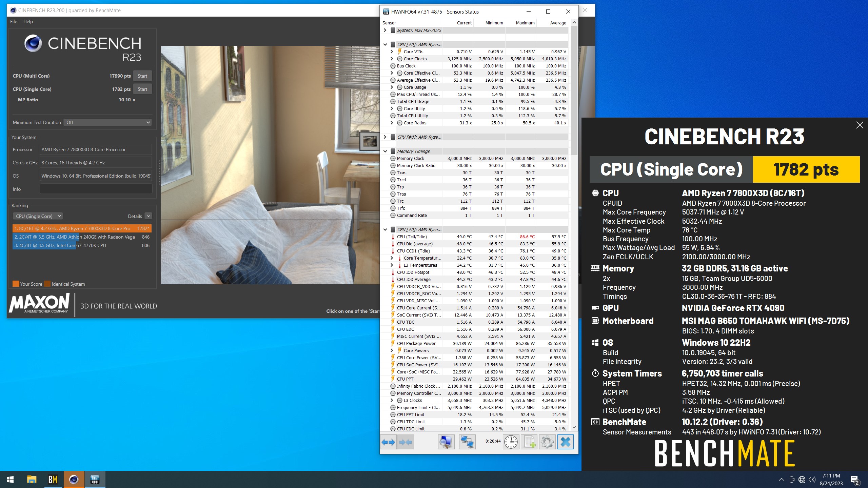868x488 pixels.
Task: Click the Bus Clock sensor circle icon
Action: [393, 66]
